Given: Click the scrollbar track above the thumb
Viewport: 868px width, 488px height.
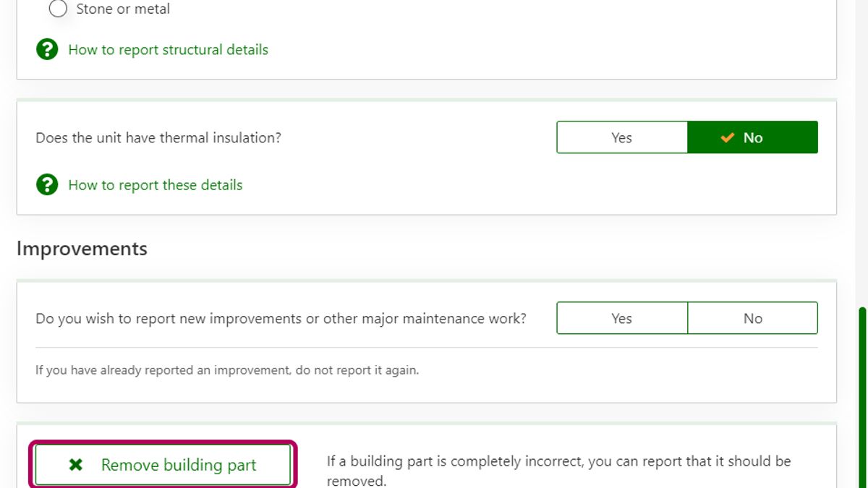Looking at the screenshot, I should (x=861, y=145).
